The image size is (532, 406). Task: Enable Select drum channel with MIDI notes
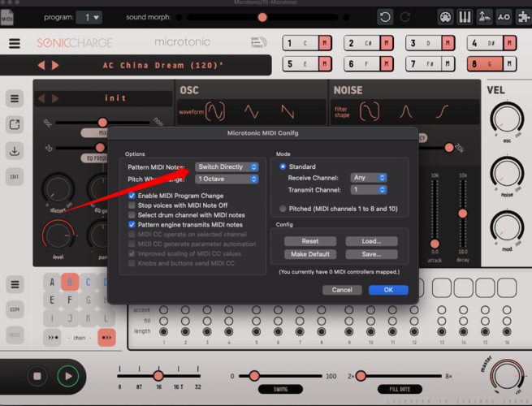tap(132, 215)
